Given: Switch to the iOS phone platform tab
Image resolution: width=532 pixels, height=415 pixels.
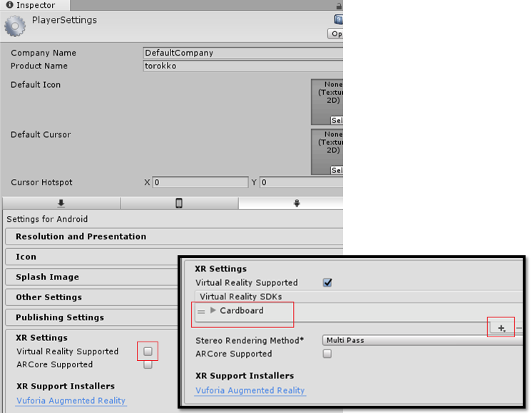Looking at the screenshot, I should pyautogui.click(x=179, y=203).
